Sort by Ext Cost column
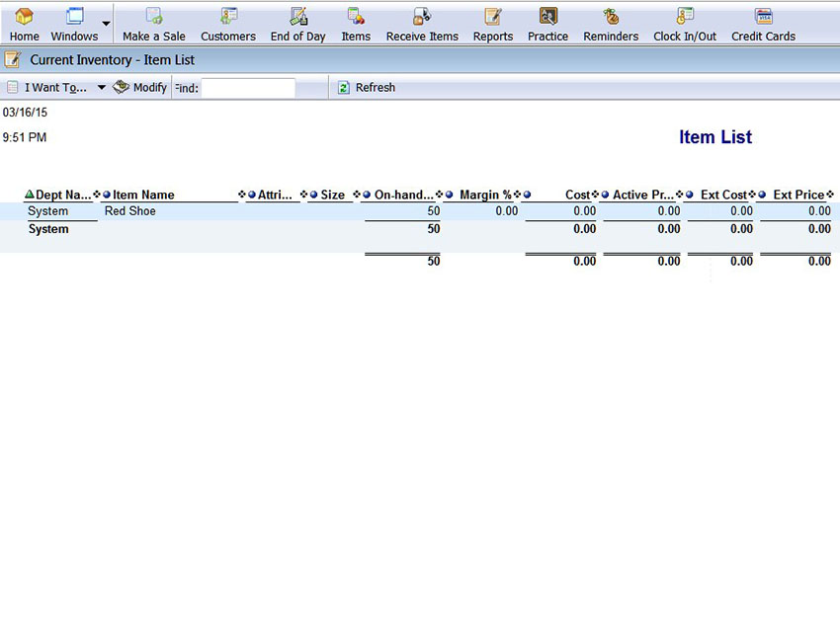 point(723,195)
